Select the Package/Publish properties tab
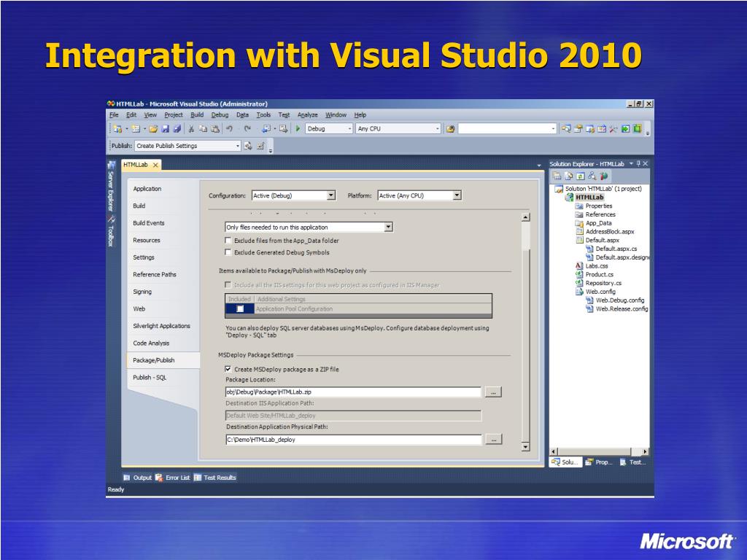Viewport: 747px width, 560px height. pyautogui.click(x=163, y=360)
